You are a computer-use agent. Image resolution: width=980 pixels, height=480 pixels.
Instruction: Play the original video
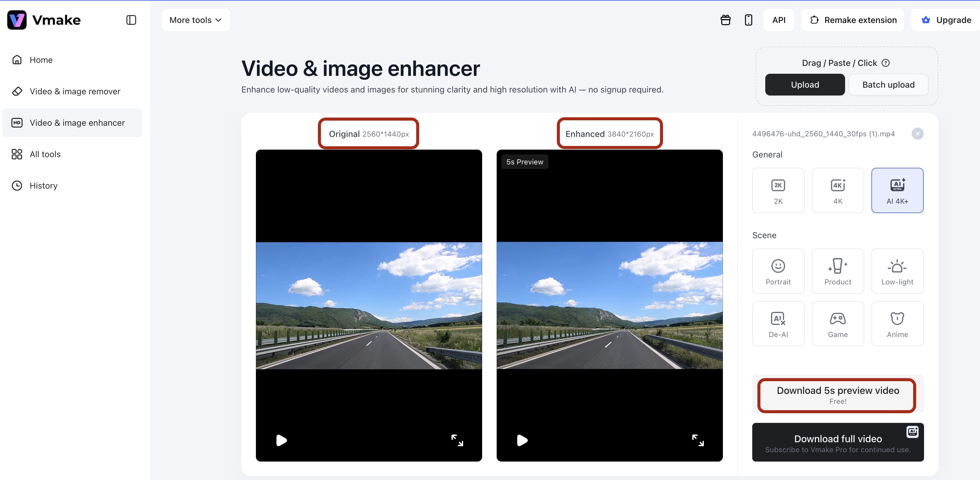[281, 440]
